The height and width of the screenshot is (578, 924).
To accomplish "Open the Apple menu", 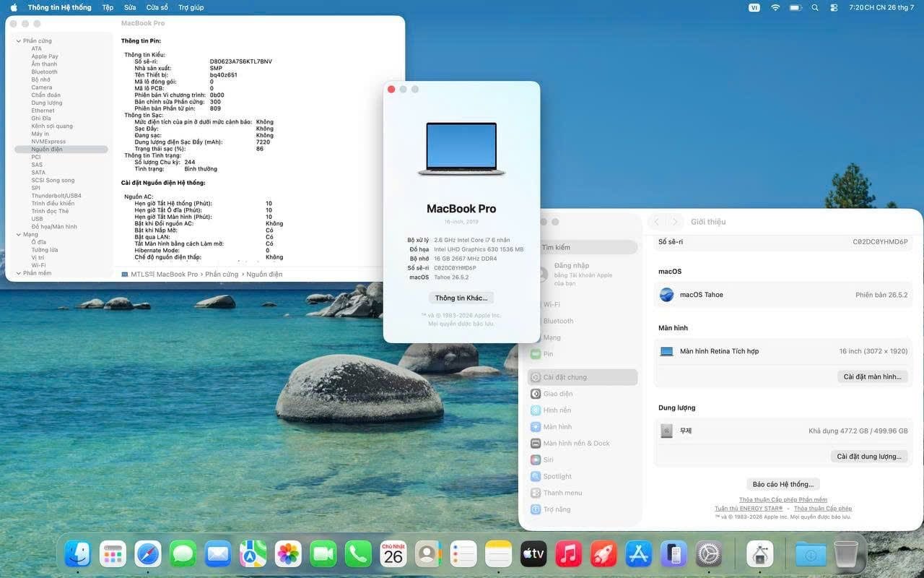I will click(x=13, y=7).
